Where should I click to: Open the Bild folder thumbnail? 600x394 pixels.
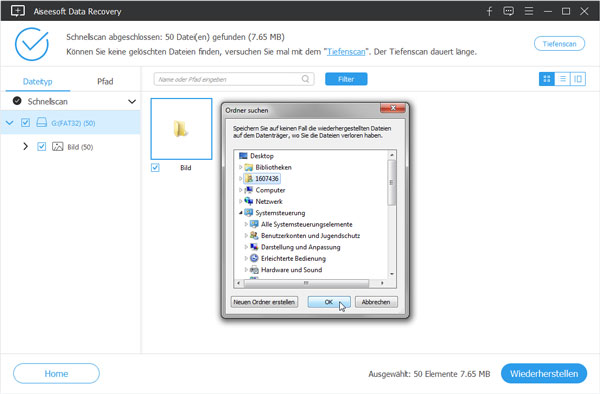coord(181,129)
